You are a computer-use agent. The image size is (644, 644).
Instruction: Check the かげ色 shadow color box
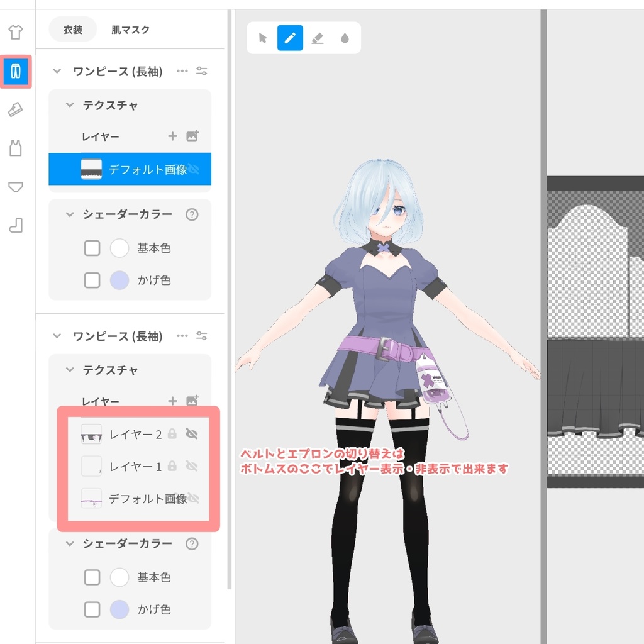[92, 280]
